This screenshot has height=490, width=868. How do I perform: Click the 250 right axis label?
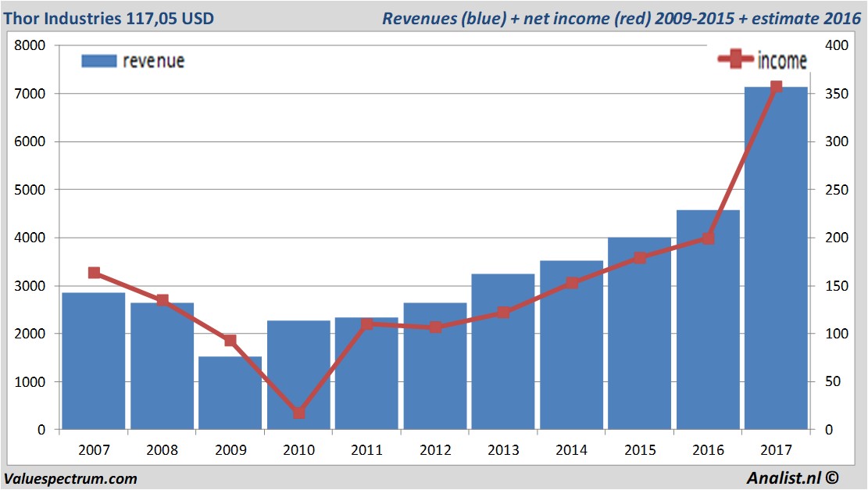pos(837,189)
